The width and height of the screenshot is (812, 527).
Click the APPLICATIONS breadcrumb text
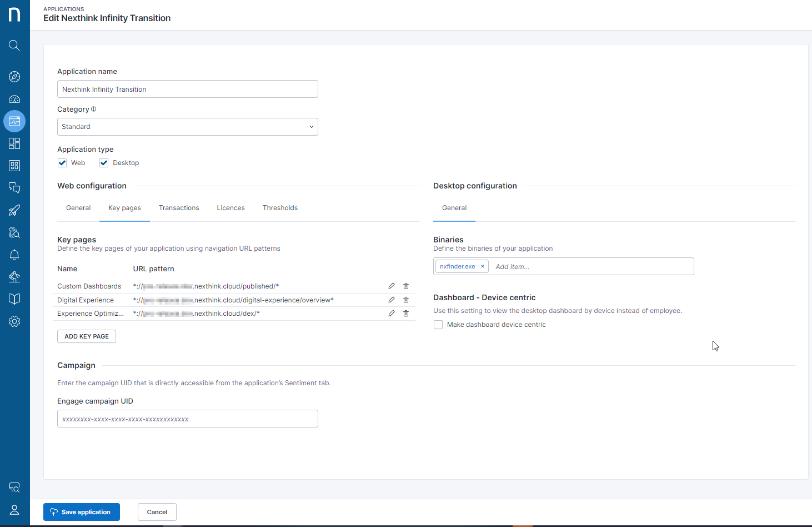coord(64,9)
